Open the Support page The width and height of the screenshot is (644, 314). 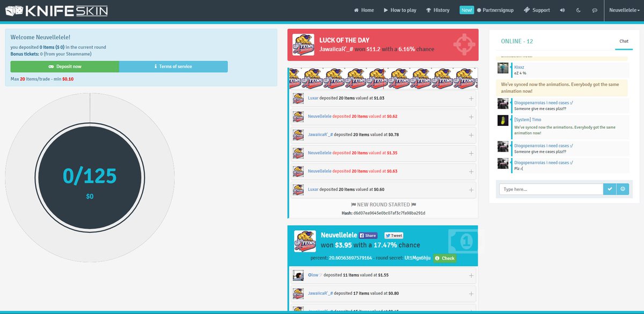[537, 10]
